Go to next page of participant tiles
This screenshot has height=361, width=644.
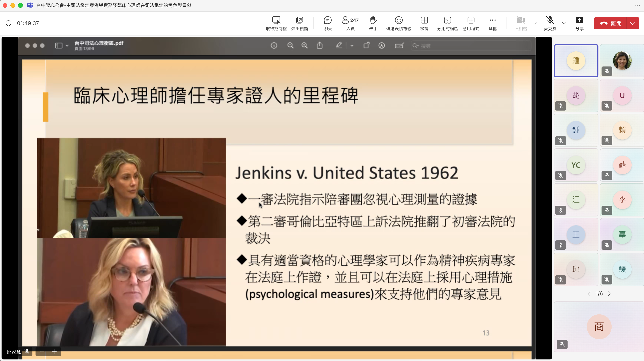tap(609, 294)
